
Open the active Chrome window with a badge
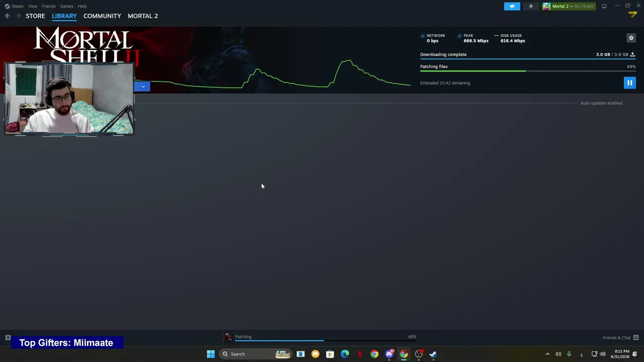(x=404, y=354)
